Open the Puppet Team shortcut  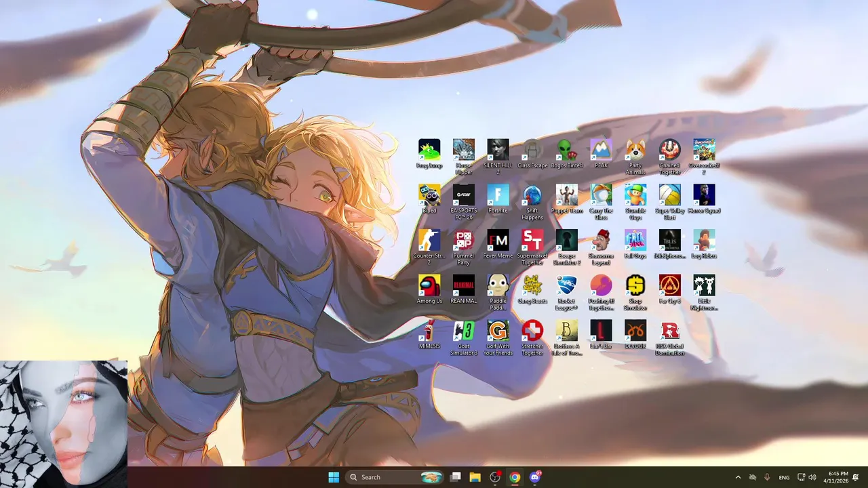click(567, 199)
